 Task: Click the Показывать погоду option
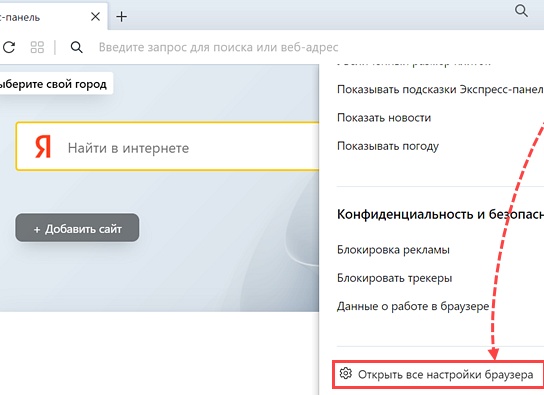pos(388,146)
